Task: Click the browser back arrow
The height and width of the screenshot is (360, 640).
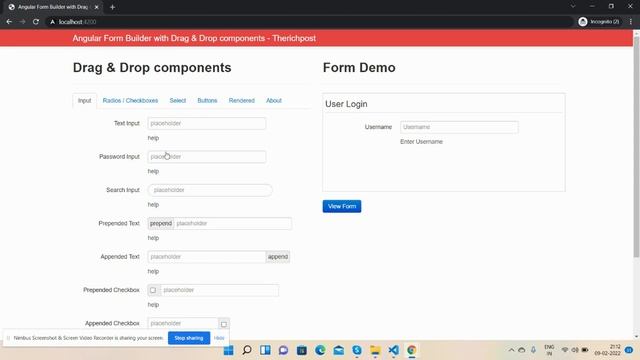Action: pos(9,22)
